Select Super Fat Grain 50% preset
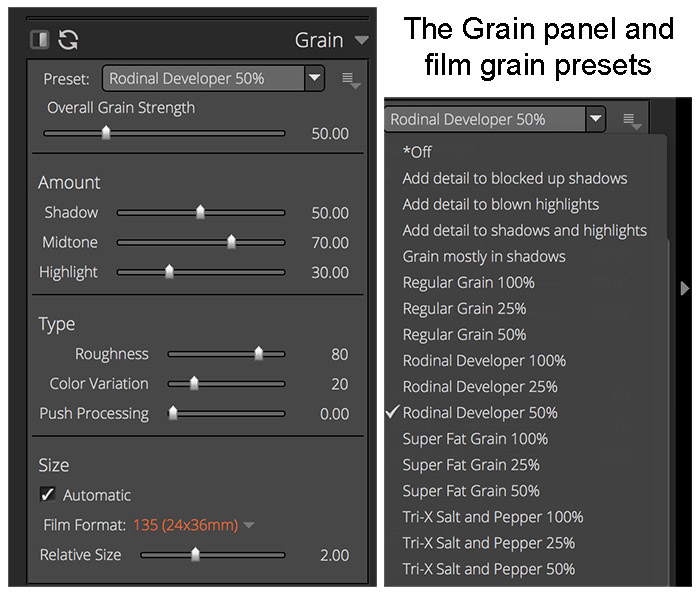 pos(471,491)
